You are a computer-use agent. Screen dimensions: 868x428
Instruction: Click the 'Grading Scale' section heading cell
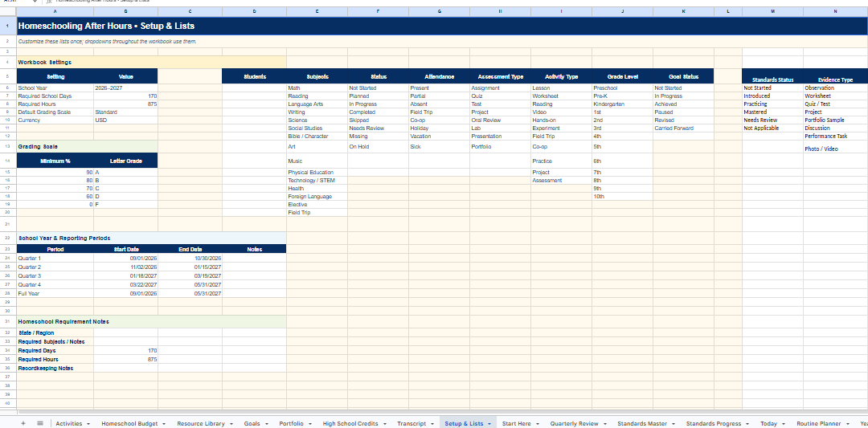click(88, 146)
